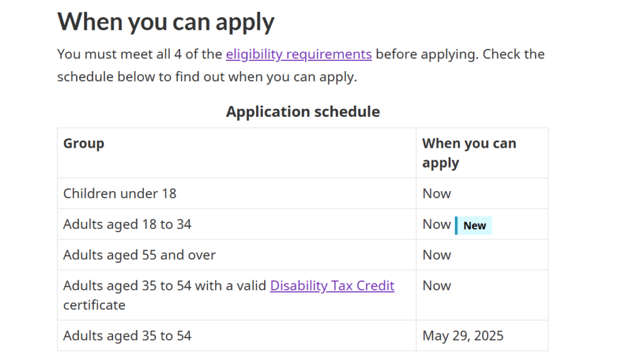Open the Disability Tax Credit link
Screen dimensions: 644x357
coord(332,285)
